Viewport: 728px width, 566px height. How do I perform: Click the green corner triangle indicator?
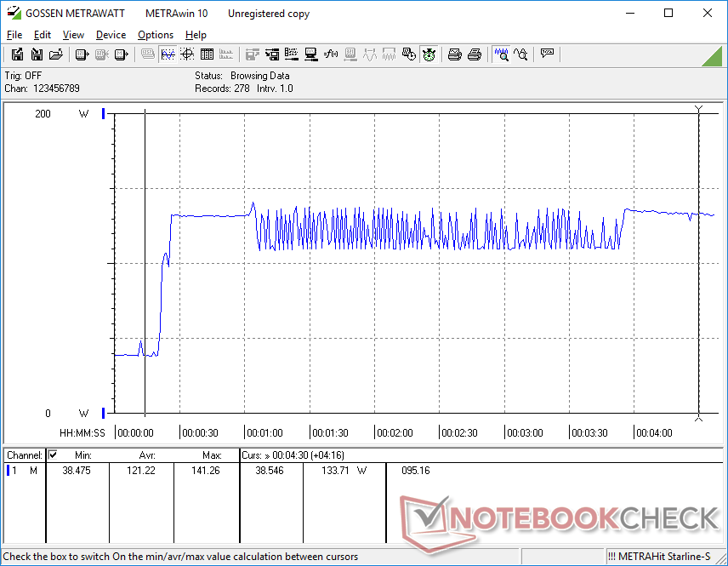[714, 56]
